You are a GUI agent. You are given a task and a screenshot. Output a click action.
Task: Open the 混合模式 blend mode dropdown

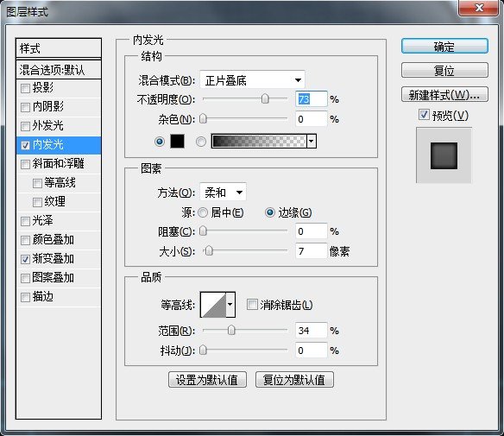(252, 79)
